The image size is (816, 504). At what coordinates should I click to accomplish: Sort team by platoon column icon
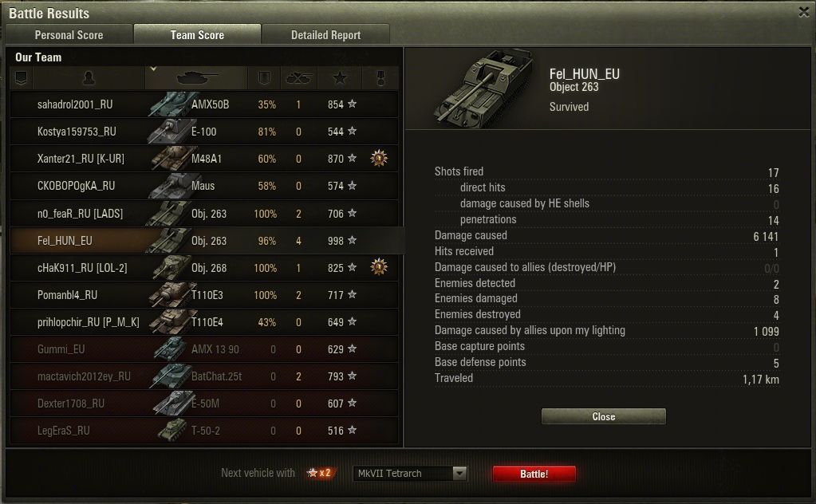pos(21,78)
